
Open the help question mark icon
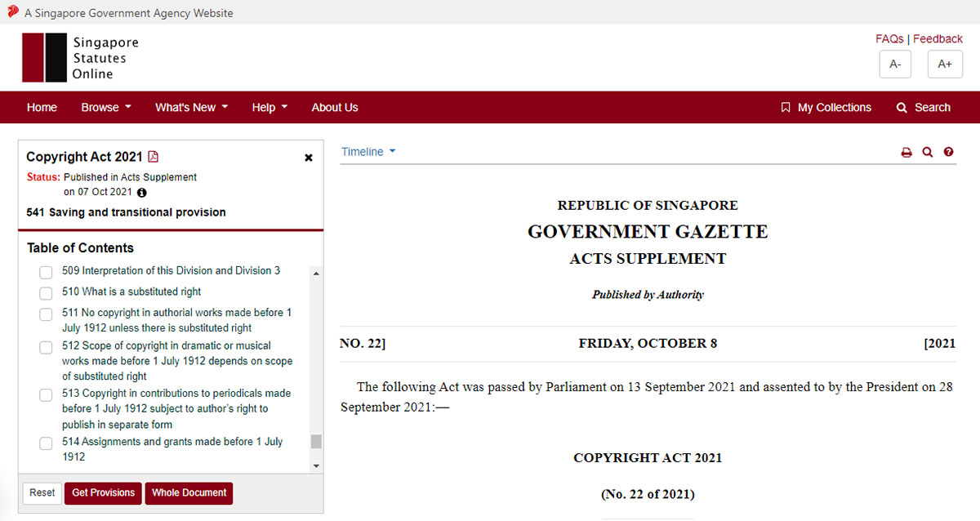pos(948,152)
